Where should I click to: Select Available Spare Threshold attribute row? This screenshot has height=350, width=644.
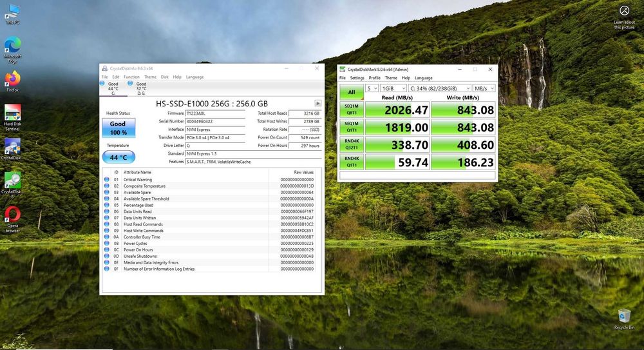click(209, 199)
